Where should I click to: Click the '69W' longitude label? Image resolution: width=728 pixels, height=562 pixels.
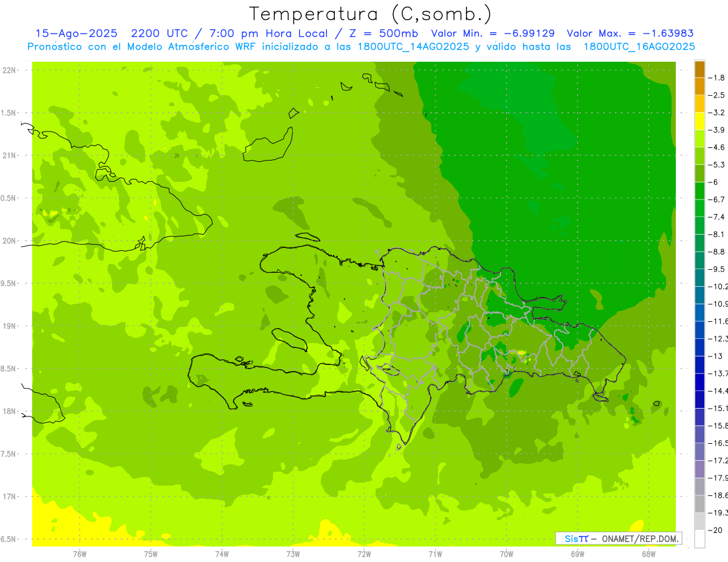pyautogui.click(x=578, y=554)
